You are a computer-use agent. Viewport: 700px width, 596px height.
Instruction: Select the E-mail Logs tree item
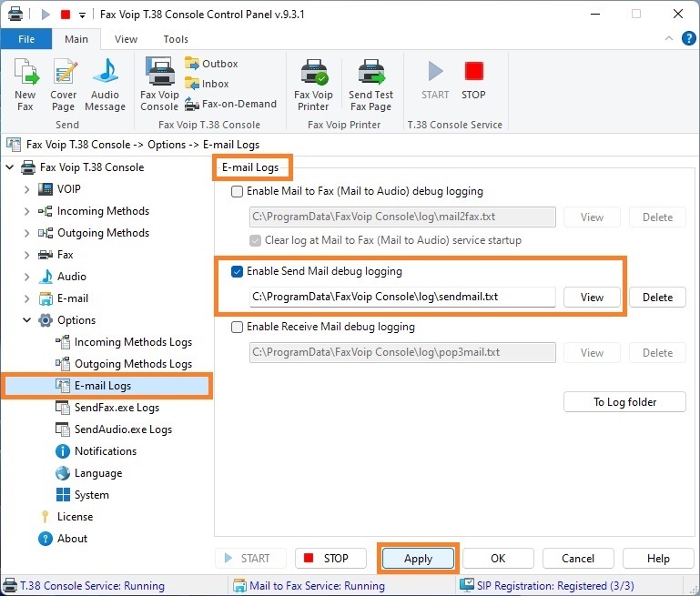pos(107,386)
